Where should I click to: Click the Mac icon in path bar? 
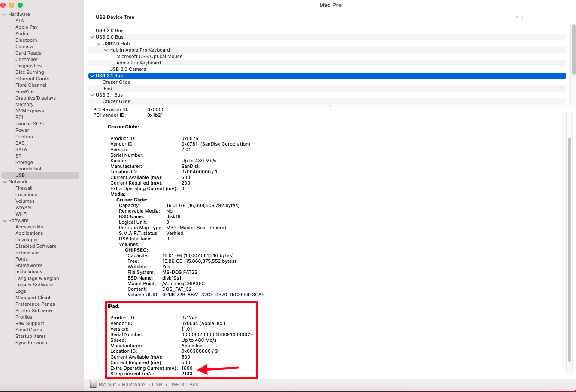[x=94, y=385]
